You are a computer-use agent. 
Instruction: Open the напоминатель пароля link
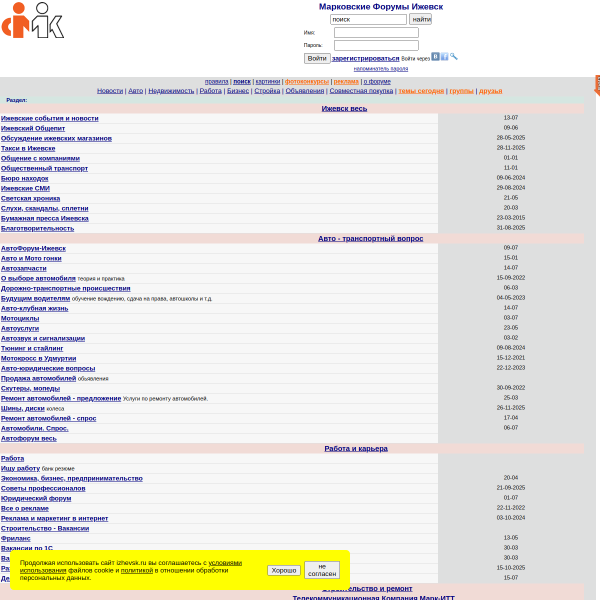point(381,69)
